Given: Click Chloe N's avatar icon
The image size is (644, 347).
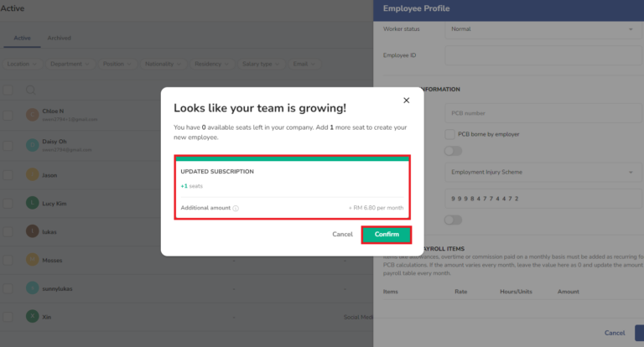Looking at the screenshot, I should (x=33, y=115).
